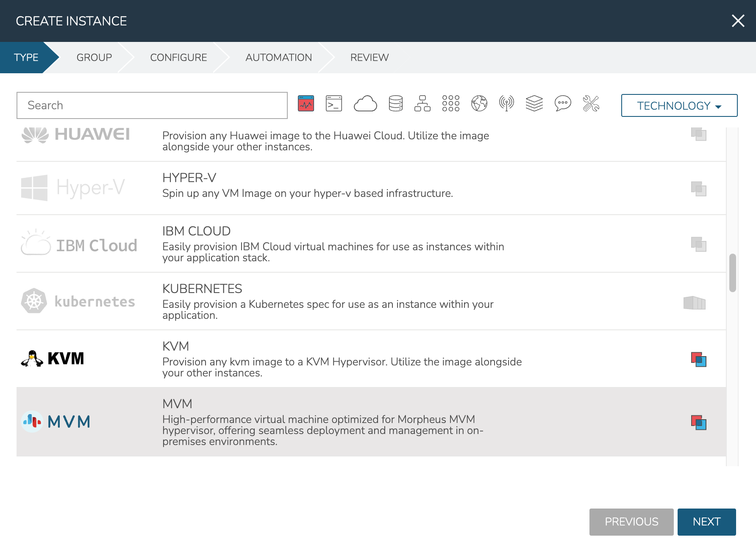Select the chat bubble messaging icon
The width and height of the screenshot is (756, 553).
tap(563, 104)
